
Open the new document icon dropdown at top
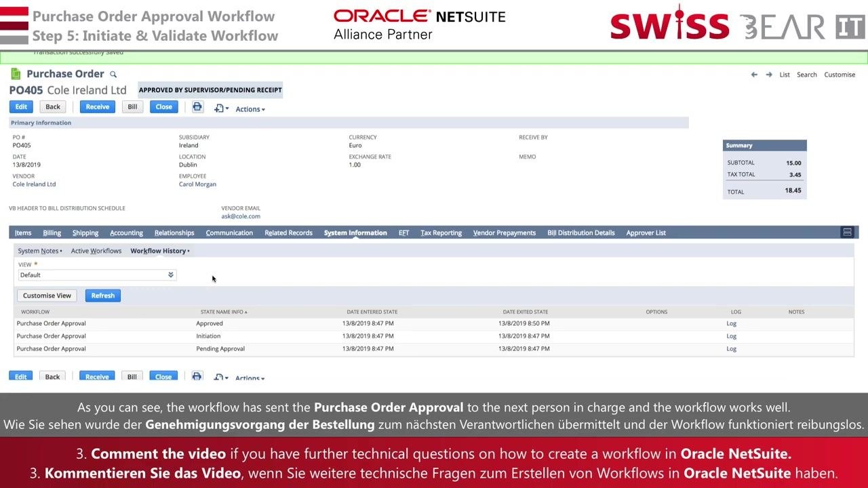221,108
